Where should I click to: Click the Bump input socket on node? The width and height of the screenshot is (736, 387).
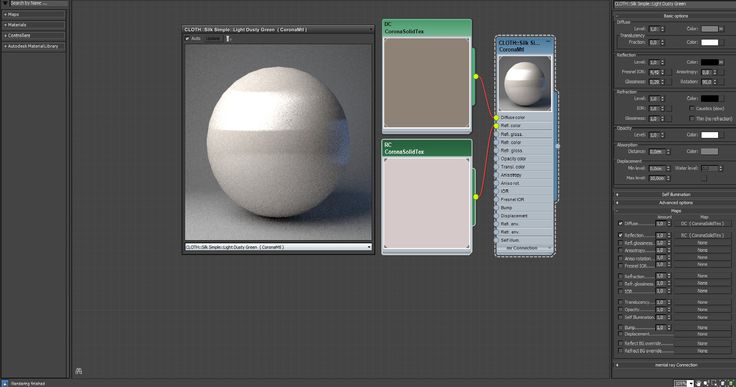pos(497,208)
